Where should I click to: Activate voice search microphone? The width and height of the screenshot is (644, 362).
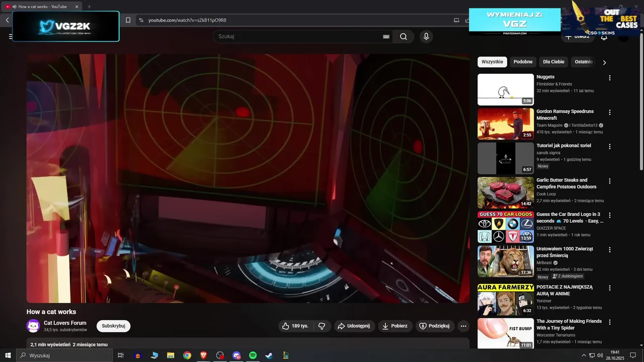click(426, 36)
